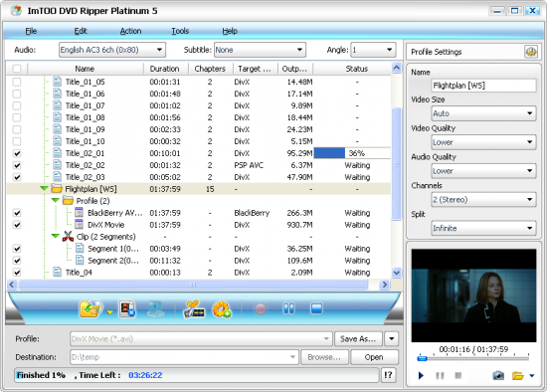
Task: Open the Edit menu
Action: 81,31
